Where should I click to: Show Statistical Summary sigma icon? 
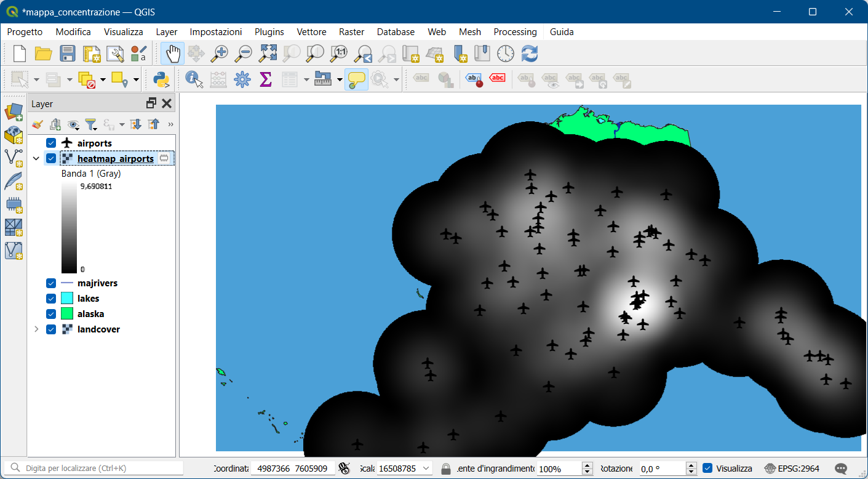[x=266, y=79]
